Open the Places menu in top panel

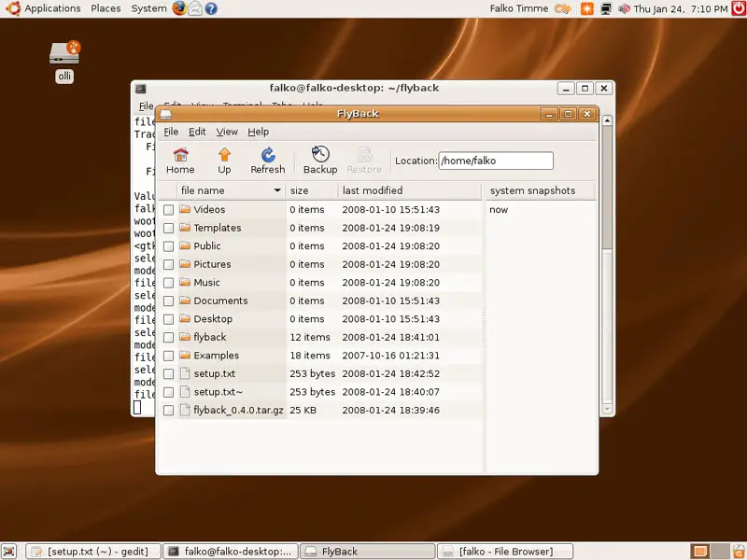click(x=106, y=8)
